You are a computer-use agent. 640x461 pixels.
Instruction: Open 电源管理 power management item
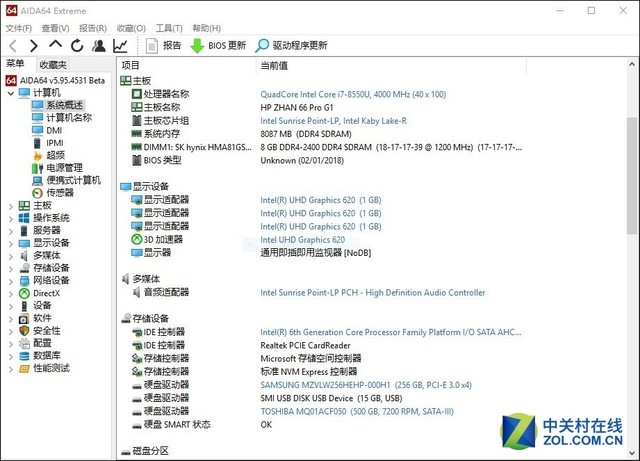(x=64, y=167)
